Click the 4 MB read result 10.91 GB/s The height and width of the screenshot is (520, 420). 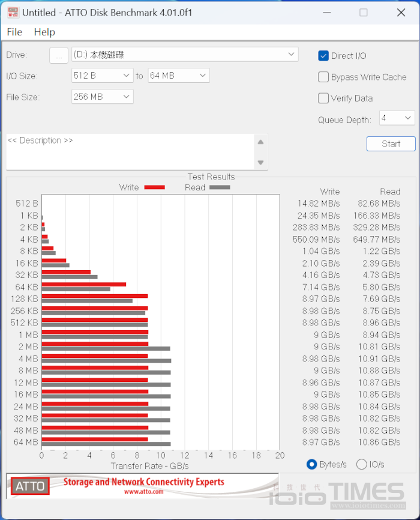[379, 359]
